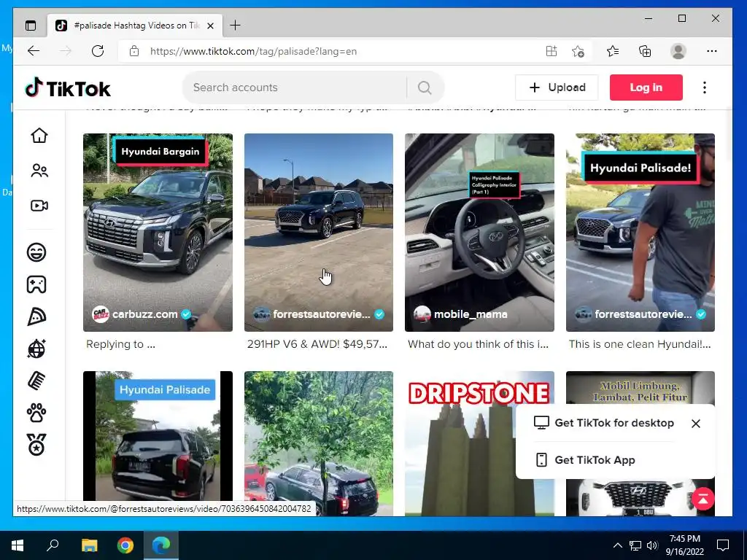This screenshot has width=747, height=560.
Task: Click the Log in button
Action: point(646,87)
